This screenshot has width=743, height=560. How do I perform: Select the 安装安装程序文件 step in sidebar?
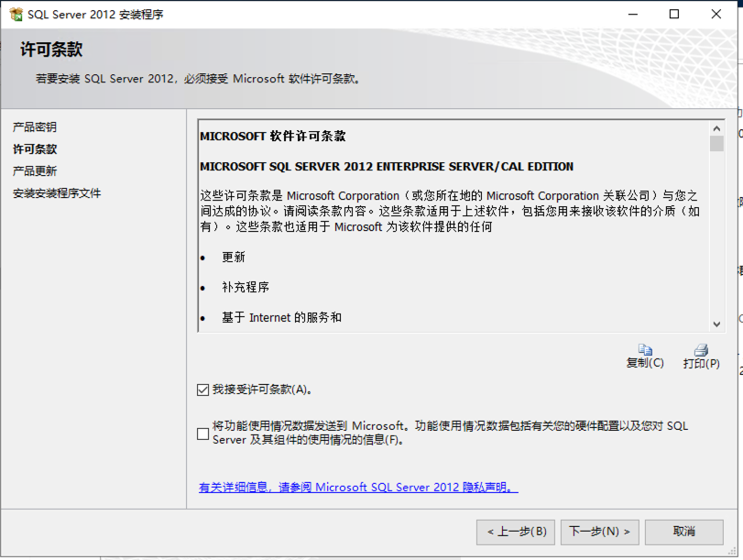57,193
